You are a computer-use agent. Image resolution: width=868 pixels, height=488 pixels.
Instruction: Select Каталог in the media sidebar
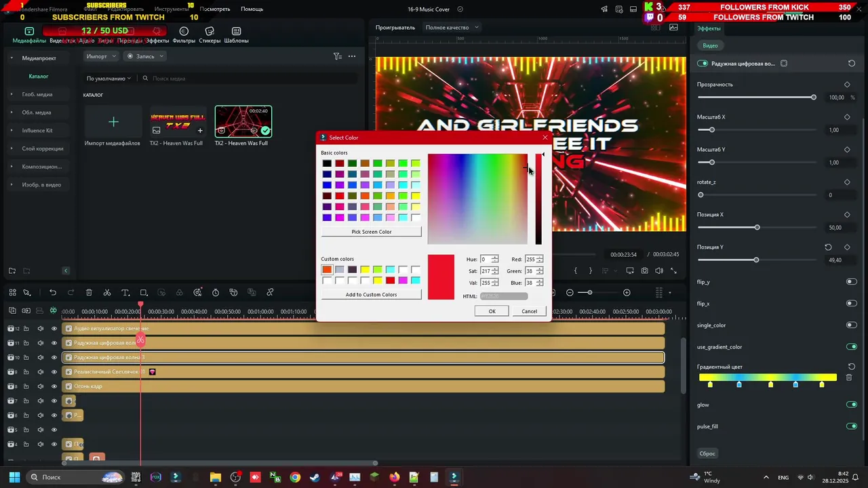(38, 77)
